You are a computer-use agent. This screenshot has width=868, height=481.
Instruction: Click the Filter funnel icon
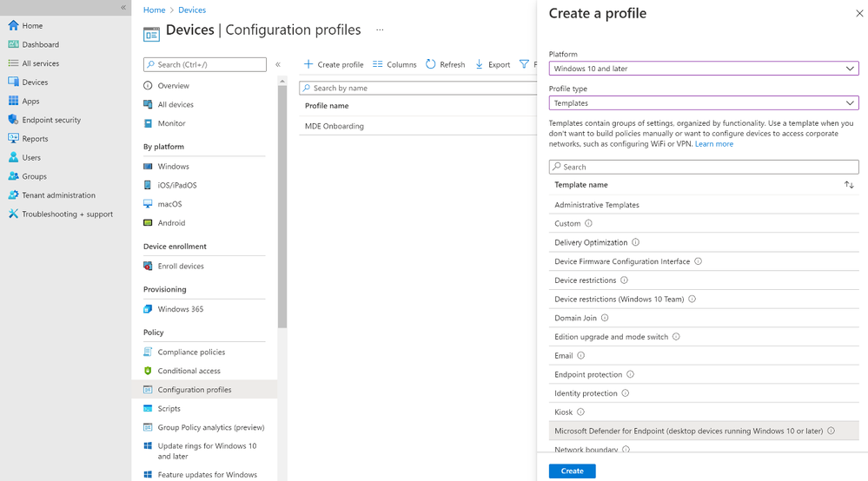pos(524,65)
